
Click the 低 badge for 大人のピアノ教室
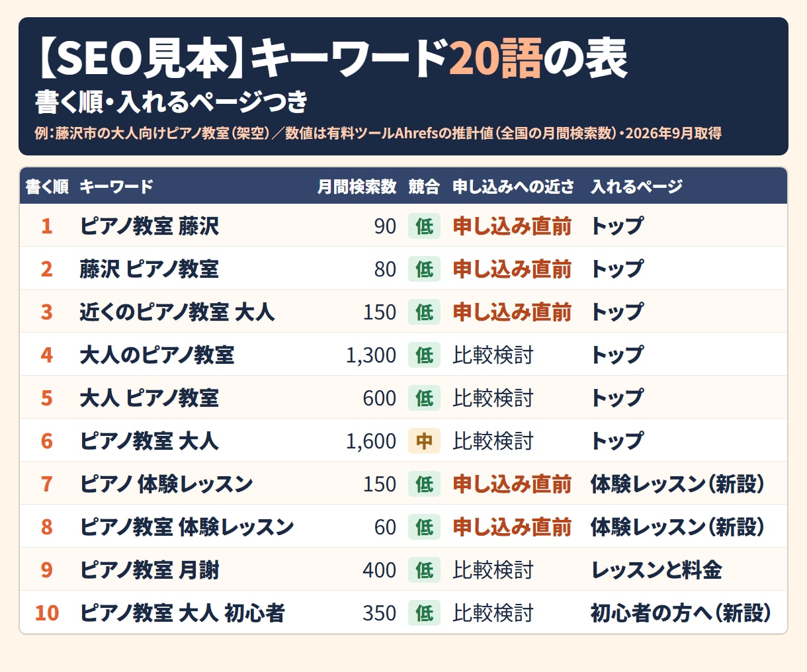click(x=424, y=355)
